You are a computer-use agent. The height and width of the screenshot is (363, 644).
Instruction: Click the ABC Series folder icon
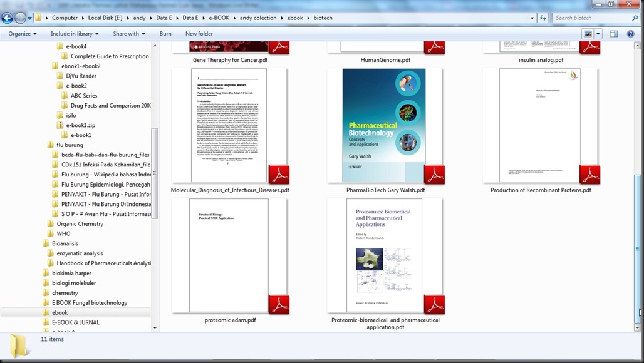[65, 96]
